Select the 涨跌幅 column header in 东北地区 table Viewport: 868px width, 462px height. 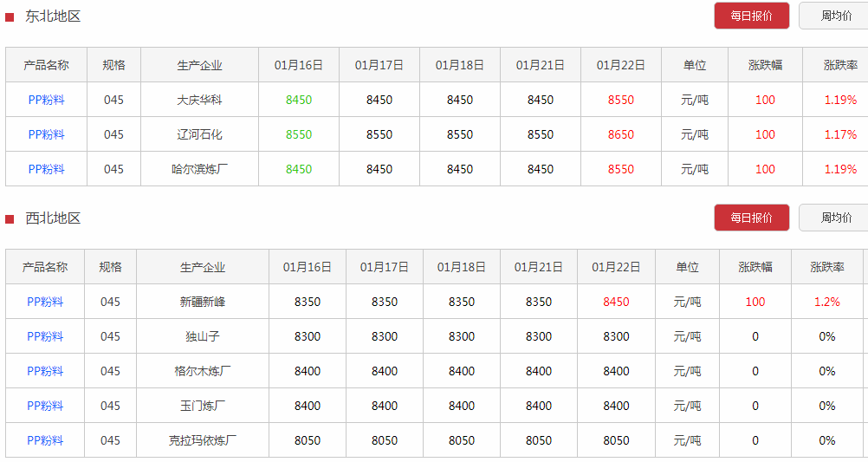pyautogui.click(x=765, y=65)
